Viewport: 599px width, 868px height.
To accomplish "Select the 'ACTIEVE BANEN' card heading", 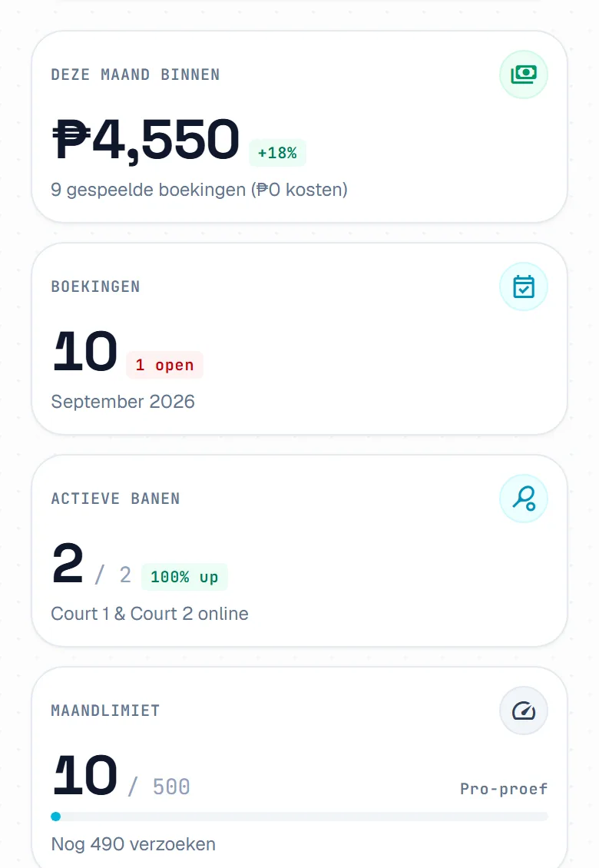I will tap(116, 499).
